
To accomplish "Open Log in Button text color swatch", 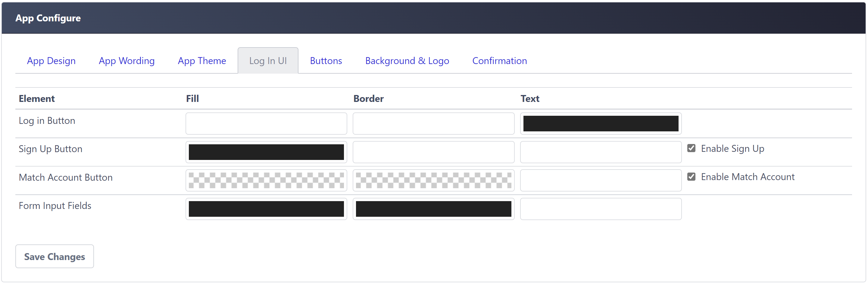I will 601,124.
